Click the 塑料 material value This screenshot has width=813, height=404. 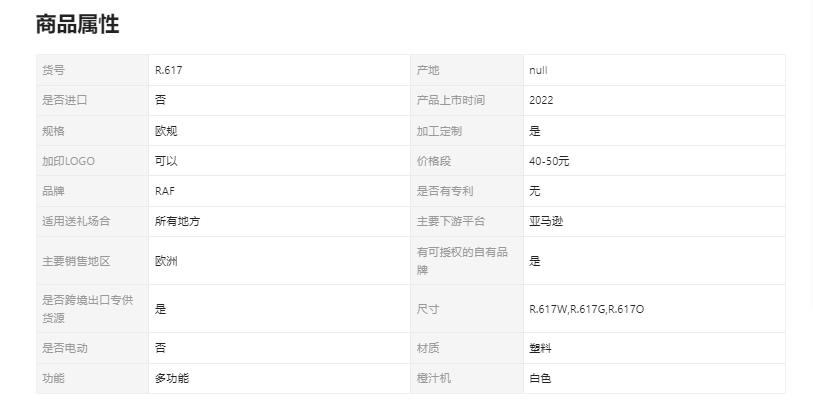pos(540,348)
